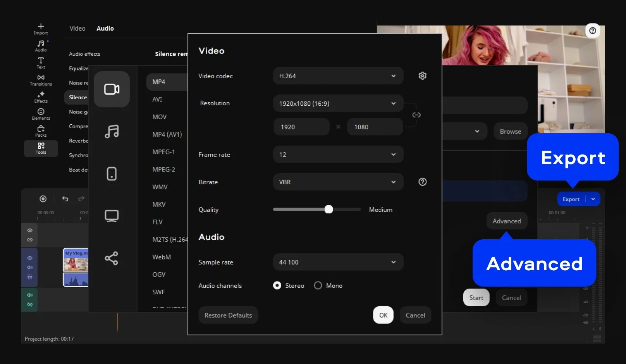Select the AVI format in list
Image resolution: width=626 pixels, height=364 pixels.
pos(157,100)
